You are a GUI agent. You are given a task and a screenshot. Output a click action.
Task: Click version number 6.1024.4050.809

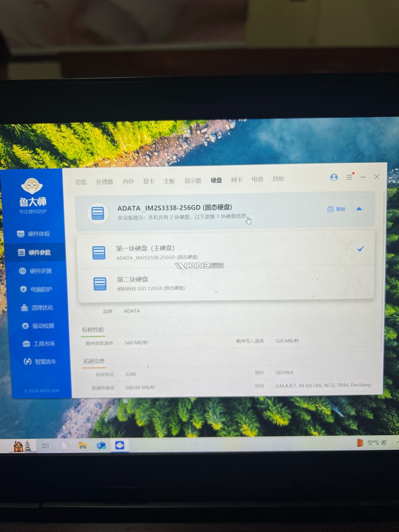(x=42, y=391)
